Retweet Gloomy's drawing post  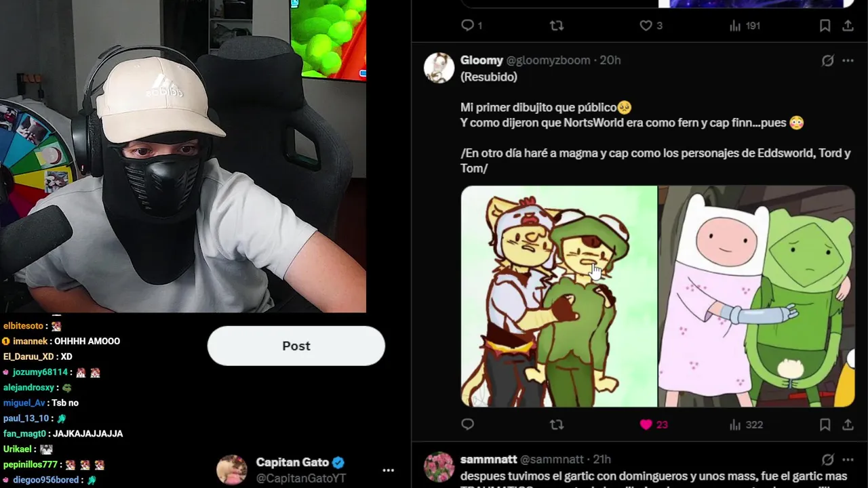pyautogui.click(x=556, y=425)
